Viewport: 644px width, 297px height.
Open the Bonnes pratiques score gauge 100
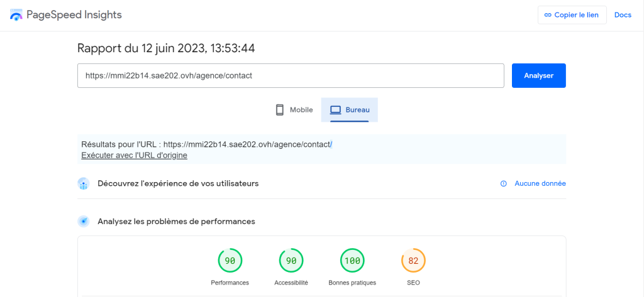click(352, 261)
